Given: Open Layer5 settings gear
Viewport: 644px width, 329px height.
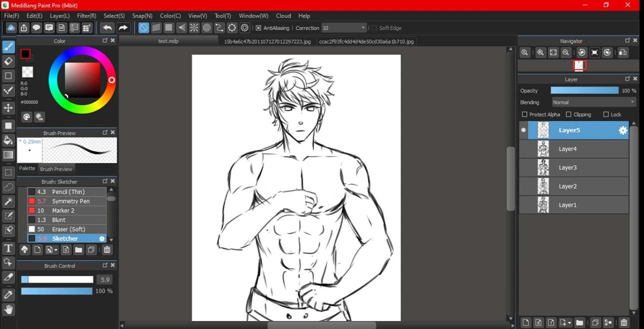Looking at the screenshot, I should coord(623,130).
